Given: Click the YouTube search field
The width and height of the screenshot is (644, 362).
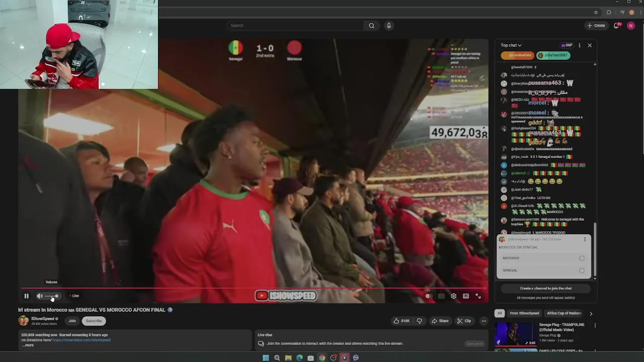Looking at the screenshot, I should pyautogui.click(x=294, y=26).
